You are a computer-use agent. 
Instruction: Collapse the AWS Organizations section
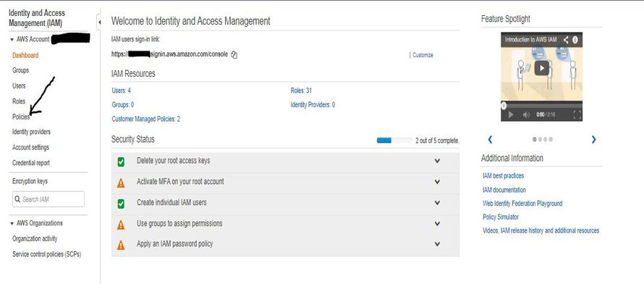pos(12,224)
